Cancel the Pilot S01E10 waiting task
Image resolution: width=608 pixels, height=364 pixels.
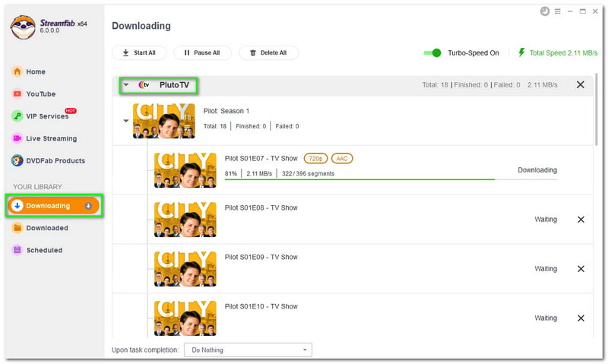(x=581, y=318)
